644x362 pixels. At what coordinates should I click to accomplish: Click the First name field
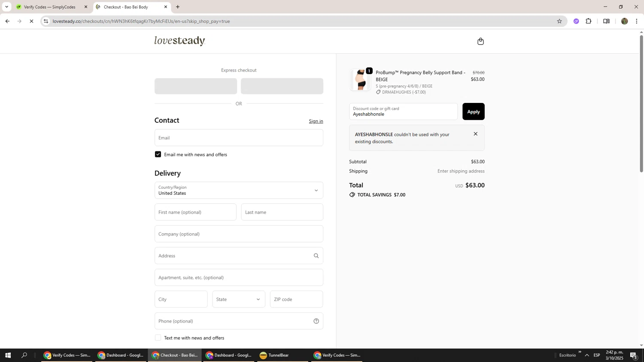click(x=195, y=212)
